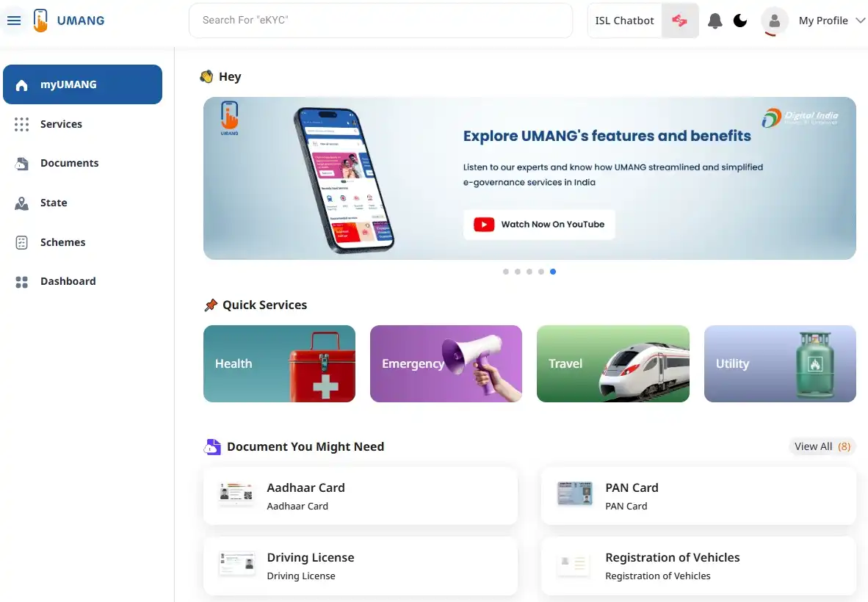Open the Travel quick service card
The image size is (868, 602).
pyautogui.click(x=613, y=363)
